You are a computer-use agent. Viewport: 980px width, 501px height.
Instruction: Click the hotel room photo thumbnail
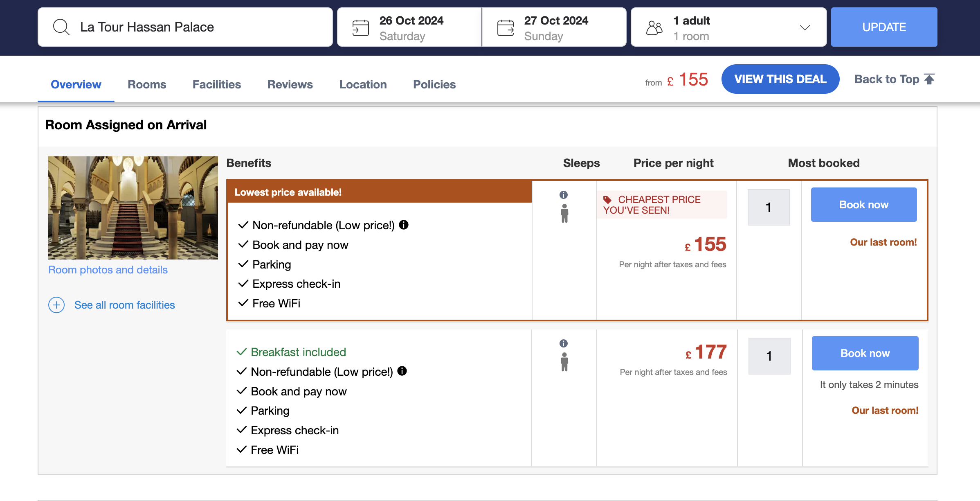pos(133,208)
